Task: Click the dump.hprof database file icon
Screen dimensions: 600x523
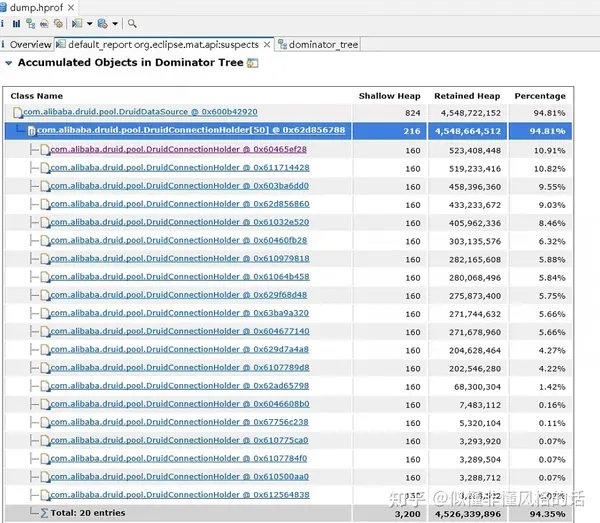Action: [3, 7]
